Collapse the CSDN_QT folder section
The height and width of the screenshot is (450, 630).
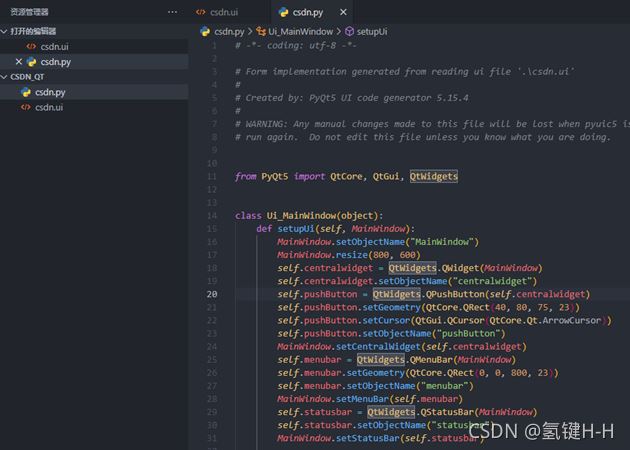click(x=6, y=77)
